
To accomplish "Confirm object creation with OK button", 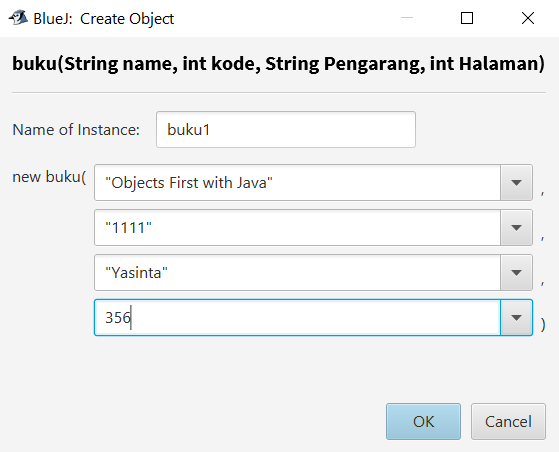I will 423,421.
